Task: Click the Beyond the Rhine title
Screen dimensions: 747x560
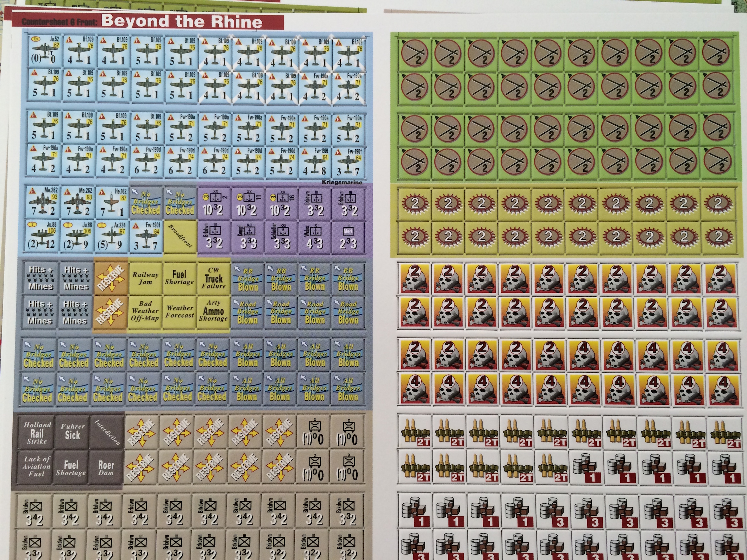Action: tap(182, 21)
